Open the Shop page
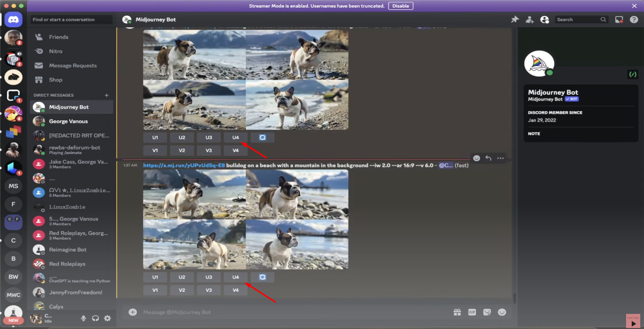The image size is (644, 329). coord(72,80)
